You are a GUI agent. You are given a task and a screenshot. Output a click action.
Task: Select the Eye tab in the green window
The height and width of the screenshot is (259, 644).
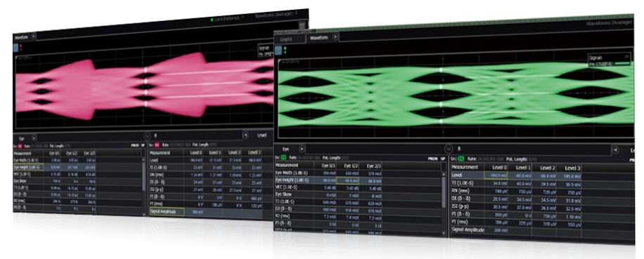click(x=286, y=150)
